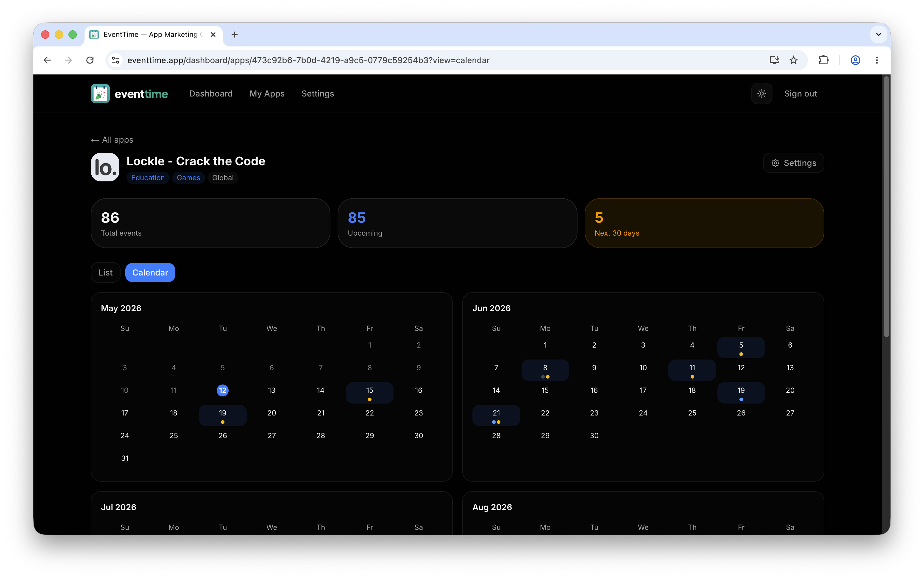The height and width of the screenshot is (579, 924).
Task: Go to Dashboard in the nav
Action: coord(211,94)
